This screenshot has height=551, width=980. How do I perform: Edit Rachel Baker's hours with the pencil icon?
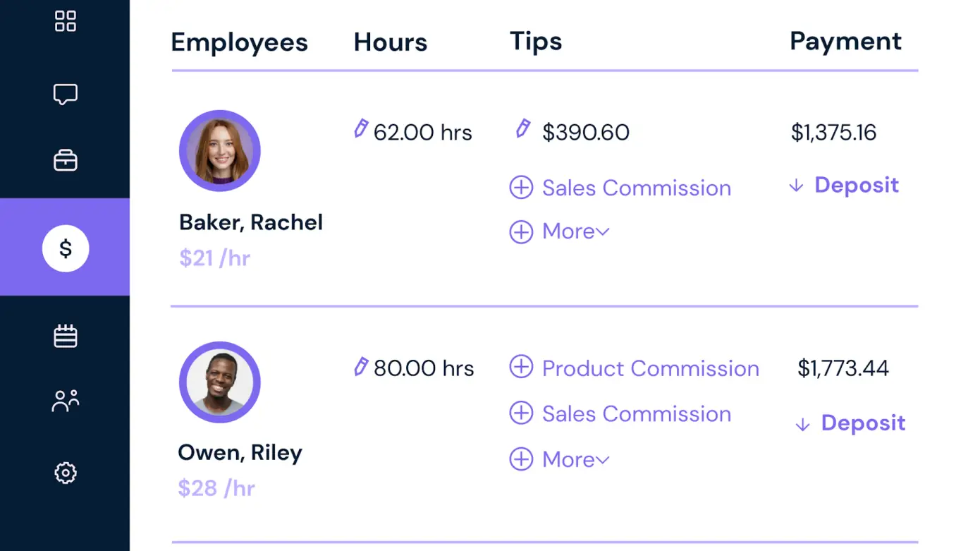pos(362,129)
